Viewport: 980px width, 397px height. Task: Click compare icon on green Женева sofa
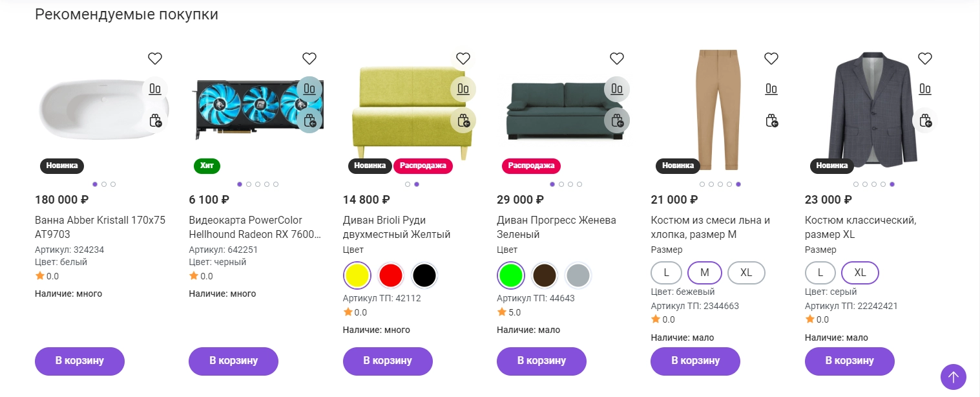(x=617, y=89)
